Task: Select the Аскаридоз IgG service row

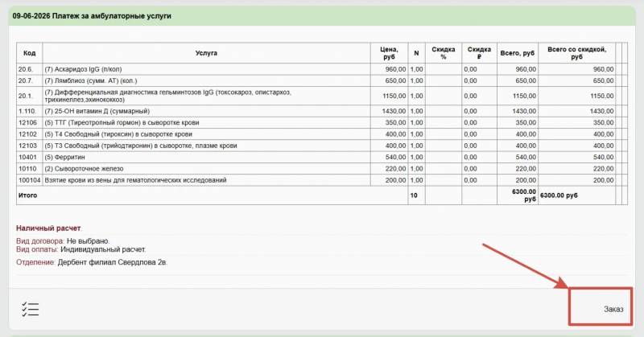Action: pyautogui.click(x=322, y=69)
